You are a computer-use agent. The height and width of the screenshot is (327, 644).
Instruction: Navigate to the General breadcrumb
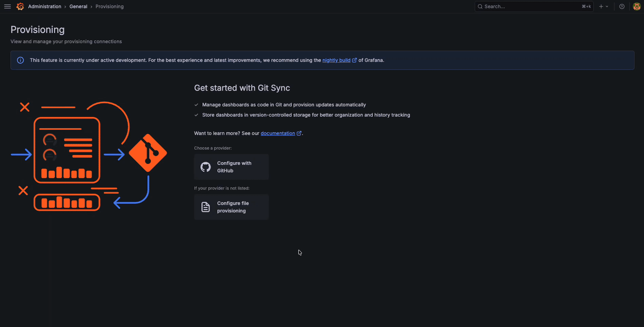pos(78,6)
